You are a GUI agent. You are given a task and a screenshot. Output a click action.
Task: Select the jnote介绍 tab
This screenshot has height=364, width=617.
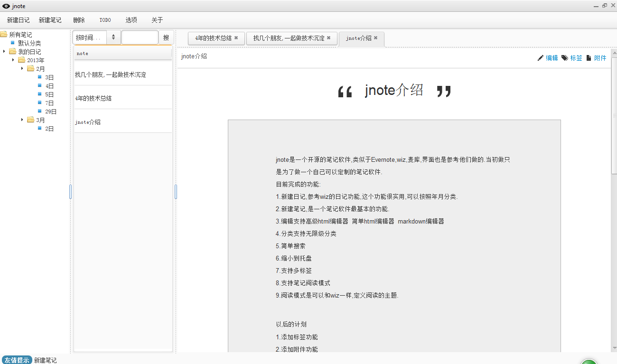coord(362,39)
